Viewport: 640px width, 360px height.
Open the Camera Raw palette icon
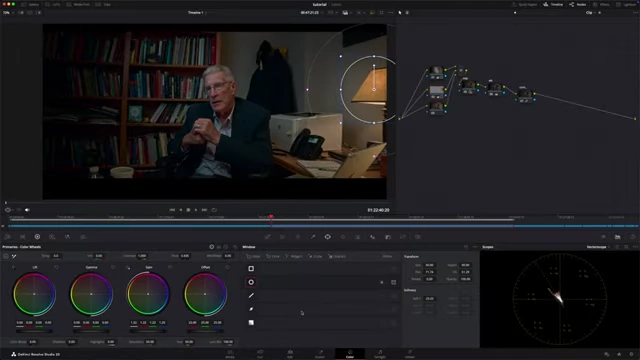pyautogui.click(x=7, y=237)
